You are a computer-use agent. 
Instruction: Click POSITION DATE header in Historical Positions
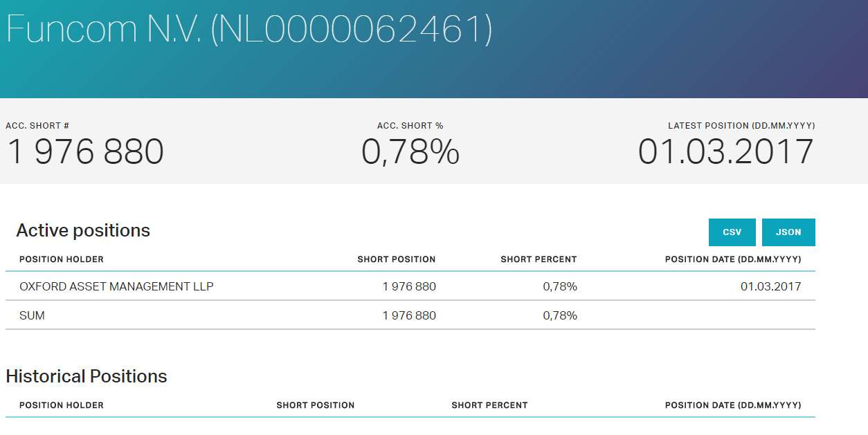(733, 405)
